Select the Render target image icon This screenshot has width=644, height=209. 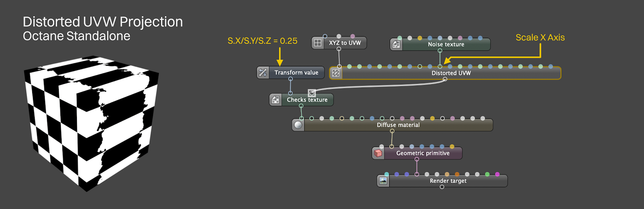[x=383, y=181]
